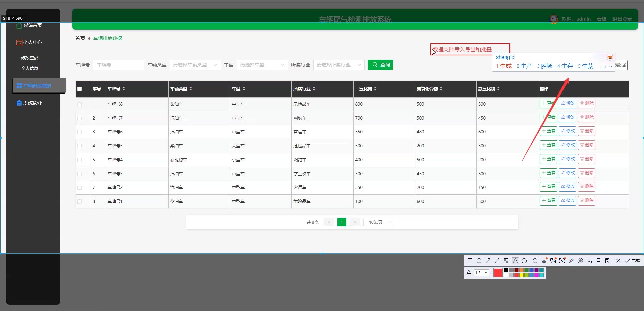This screenshot has width=644, height=311.
Task: Click 删除 for row 车牌号7
Action: [587, 117]
